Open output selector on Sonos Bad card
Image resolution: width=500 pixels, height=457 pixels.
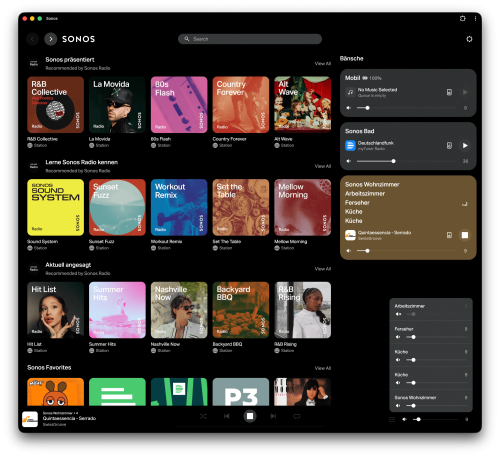(449, 145)
